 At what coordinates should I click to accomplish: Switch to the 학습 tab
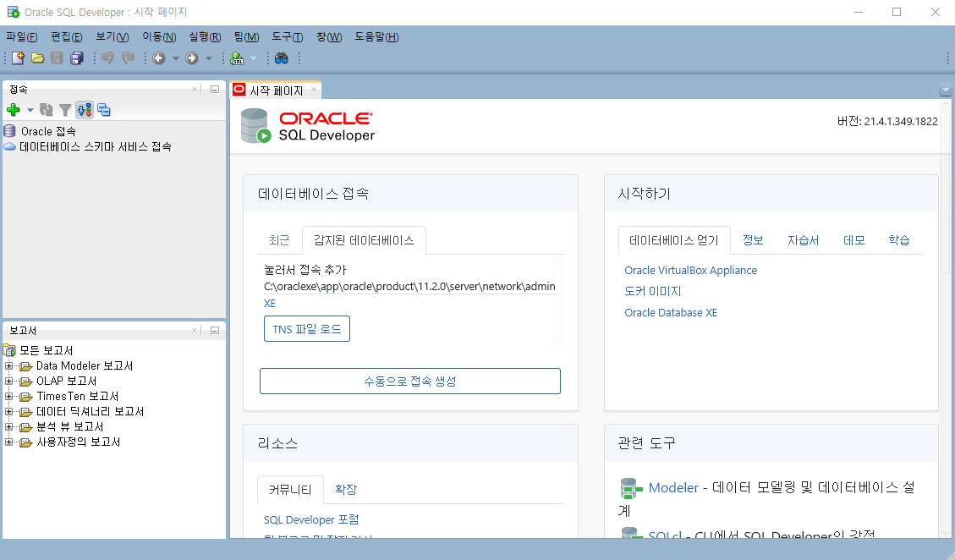coord(898,240)
